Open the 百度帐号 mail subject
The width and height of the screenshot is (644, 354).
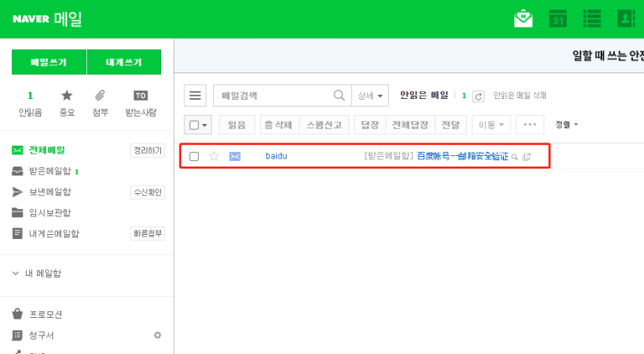[462, 156]
